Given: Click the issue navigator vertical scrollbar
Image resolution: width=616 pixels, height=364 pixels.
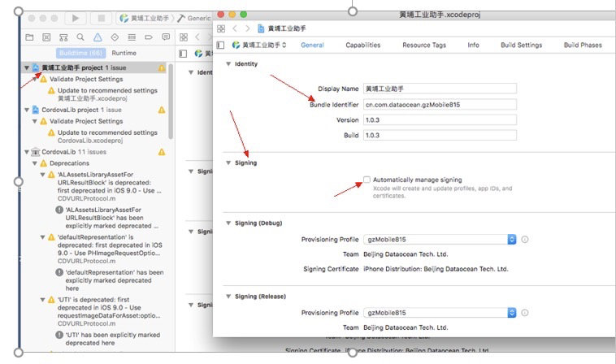Looking at the screenshot, I should pyautogui.click(x=171, y=101).
